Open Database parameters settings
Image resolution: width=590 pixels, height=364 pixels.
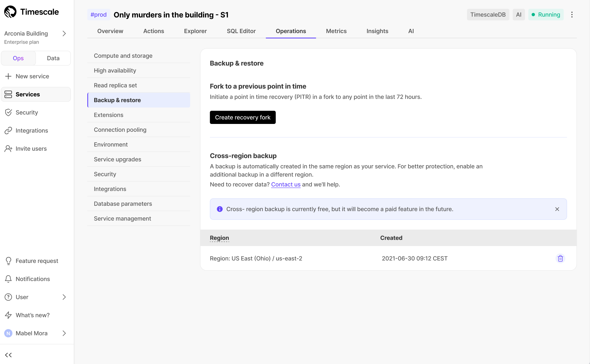tap(139, 204)
